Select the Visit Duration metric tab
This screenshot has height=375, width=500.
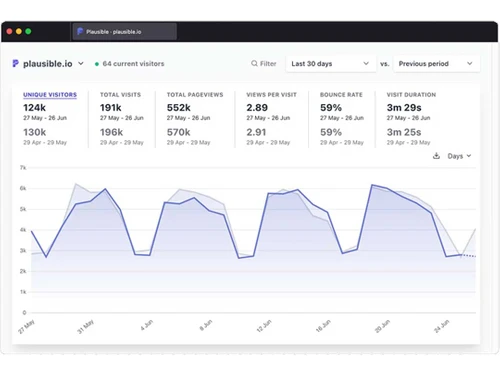[x=411, y=95]
